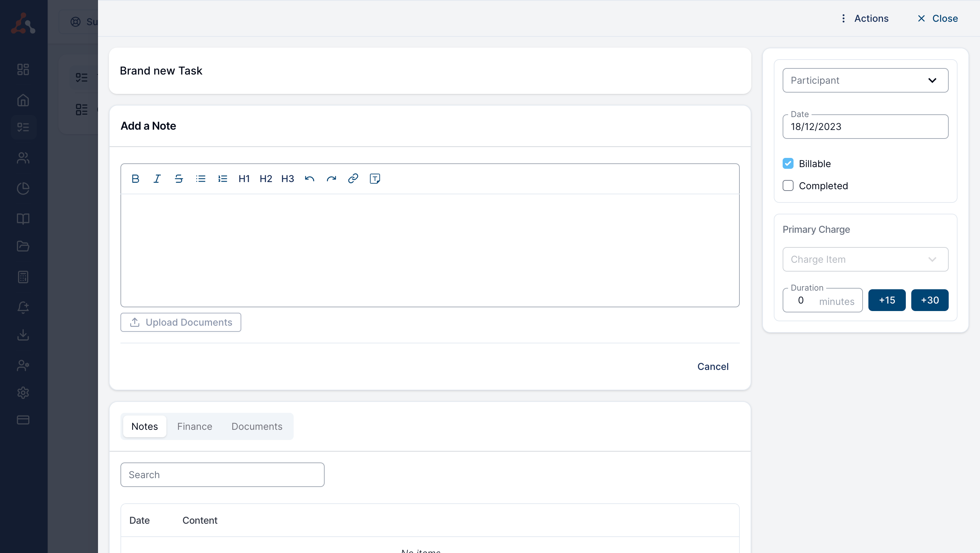
Task: Toggle italic formatting in note editor
Action: pyautogui.click(x=157, y=179)
